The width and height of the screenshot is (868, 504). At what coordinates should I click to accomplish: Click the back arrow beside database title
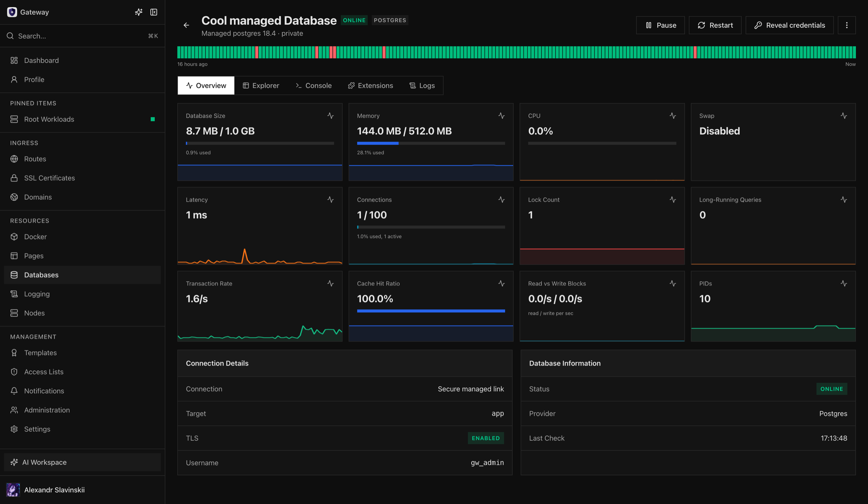186,25
